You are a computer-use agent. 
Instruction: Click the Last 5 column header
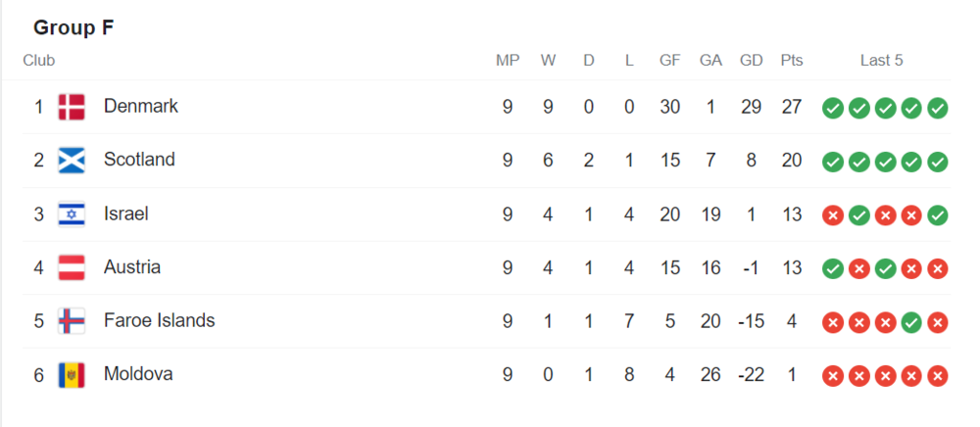tap(881, 61)
